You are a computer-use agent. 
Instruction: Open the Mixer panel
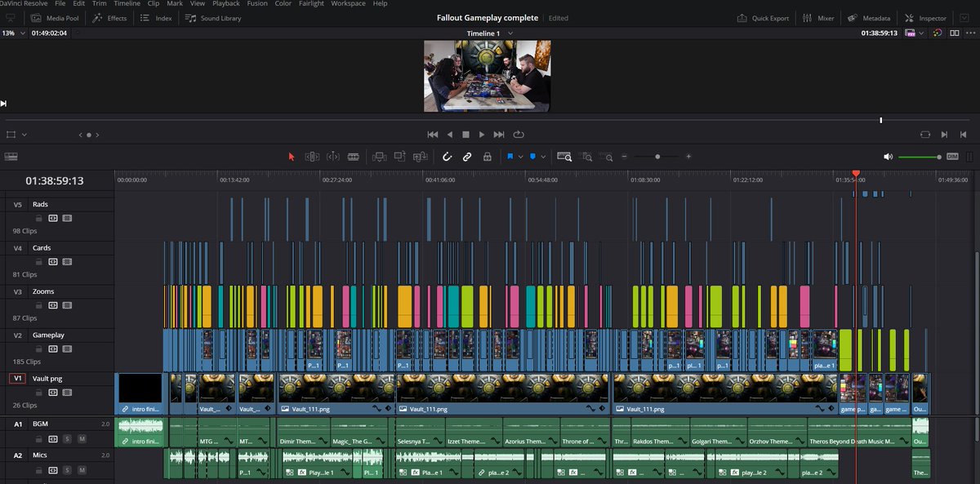click(x=818, y=18)
